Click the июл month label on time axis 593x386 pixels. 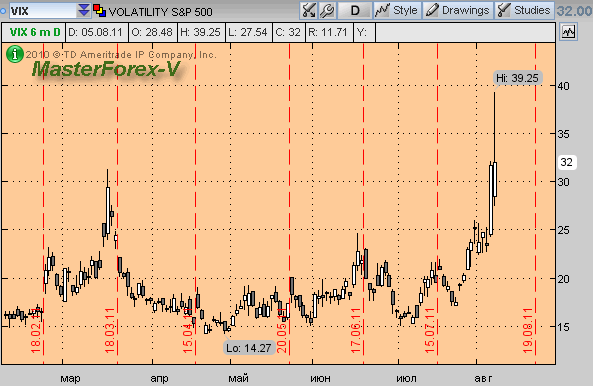(406, 378)
